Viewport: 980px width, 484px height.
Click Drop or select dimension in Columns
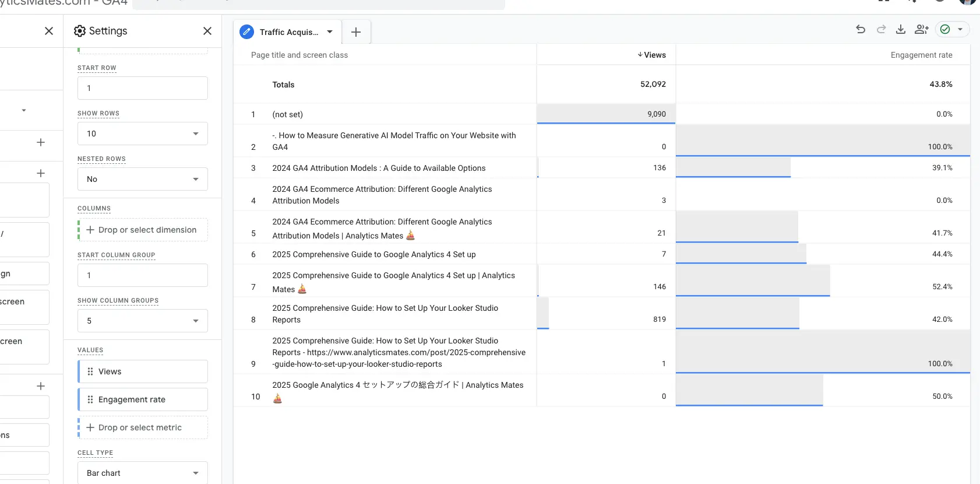143,230
